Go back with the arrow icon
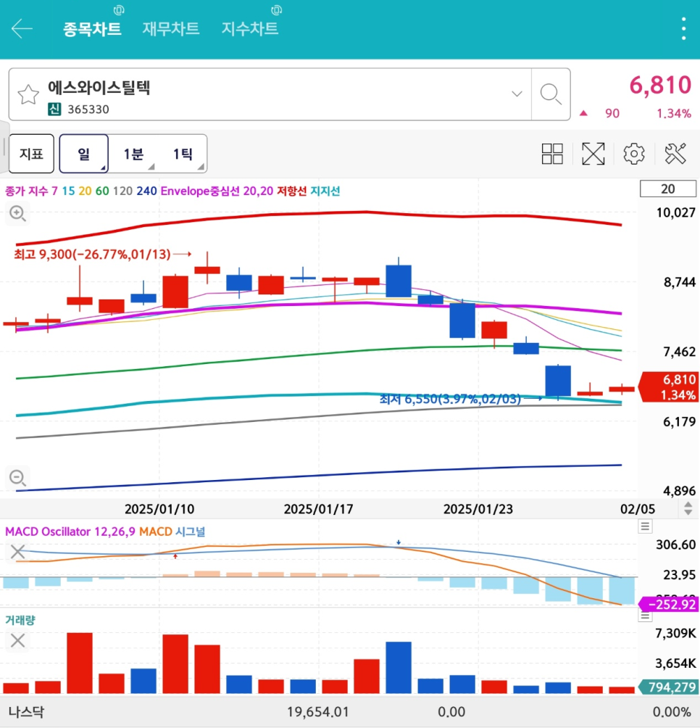Image resolution: width=700 pixels, height=728 pixels. coord(22,29)
